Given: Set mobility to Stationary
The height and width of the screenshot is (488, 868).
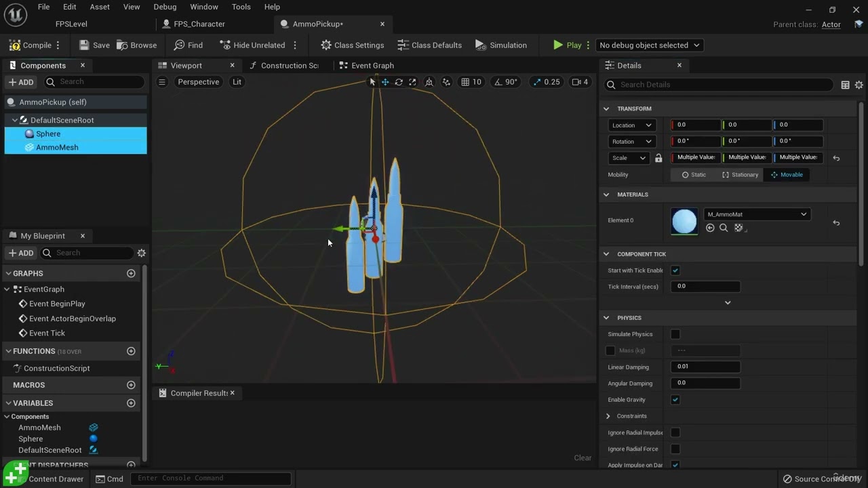Looking at the screenshot, I should [740, 175].
